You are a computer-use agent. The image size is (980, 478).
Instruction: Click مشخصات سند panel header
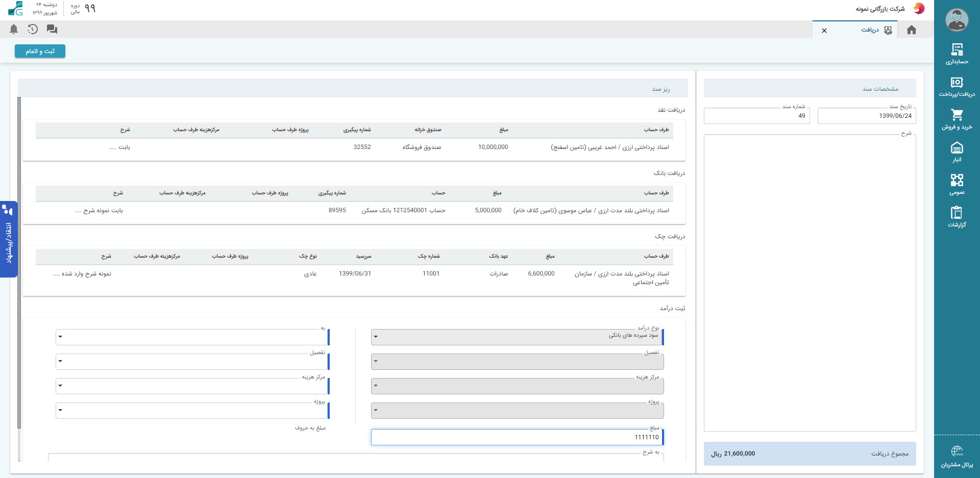(x=810, y=88)
